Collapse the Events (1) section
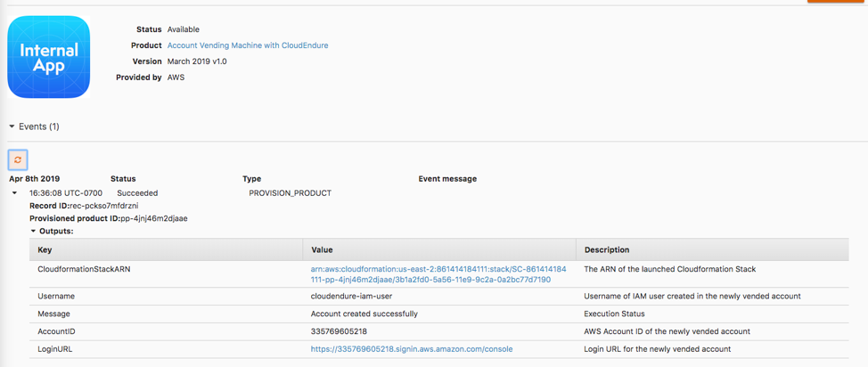This screenshot has width=868, height=367. [x=12, y=126]
